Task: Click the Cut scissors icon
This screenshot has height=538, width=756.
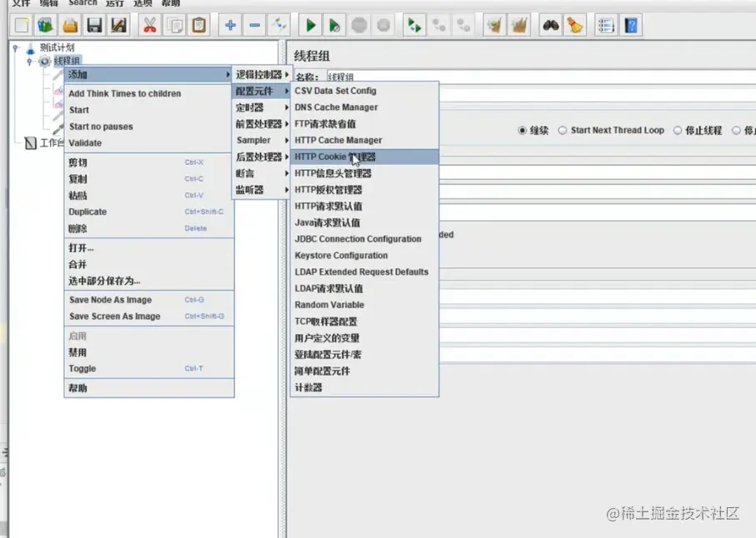Action: pyautogui.click(x=150, y=25)
